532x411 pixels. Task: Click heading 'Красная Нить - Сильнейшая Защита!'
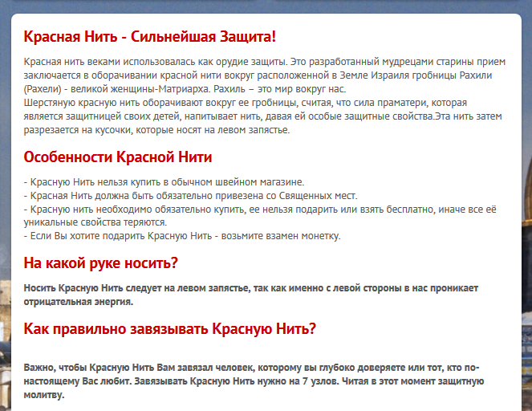click(x=149, y=37)
